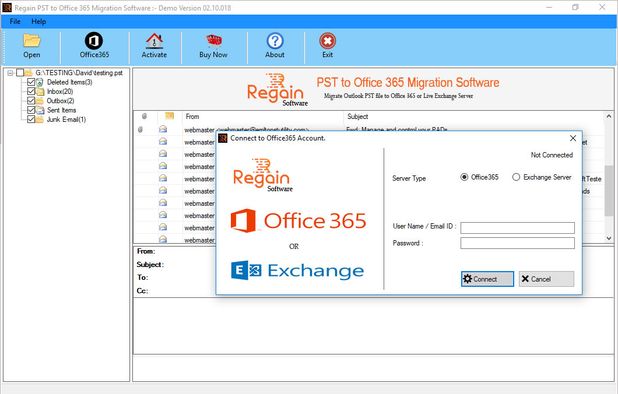Click the first webmaster email row
Screen dimensions: 618x394
click(370, 129)
